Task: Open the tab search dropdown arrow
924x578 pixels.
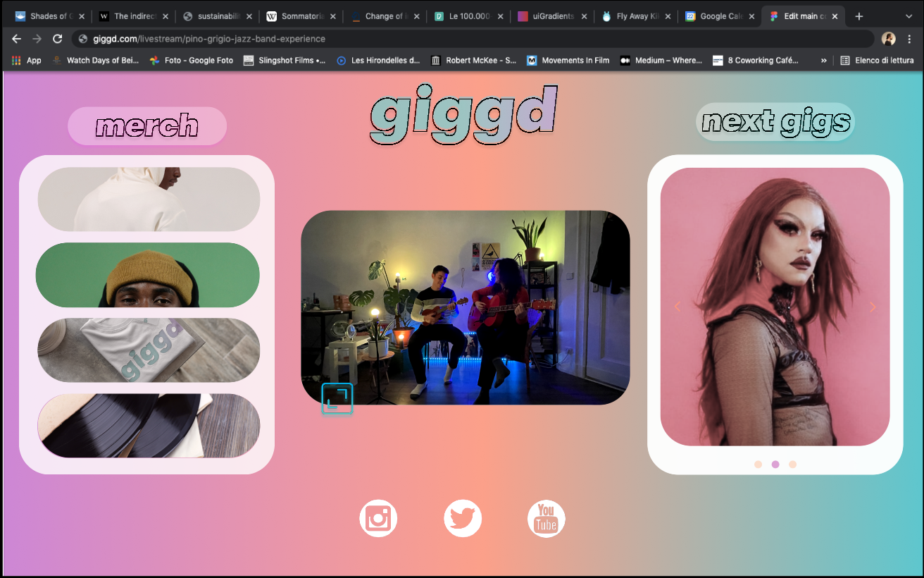Action: (x=909, y=15)
